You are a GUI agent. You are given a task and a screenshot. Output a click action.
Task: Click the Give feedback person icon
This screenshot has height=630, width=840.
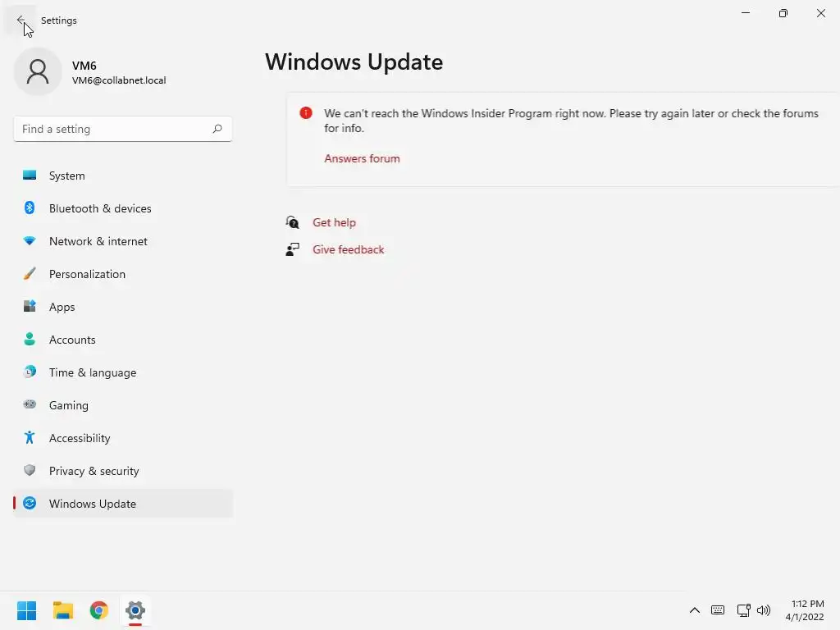point(292,249)
